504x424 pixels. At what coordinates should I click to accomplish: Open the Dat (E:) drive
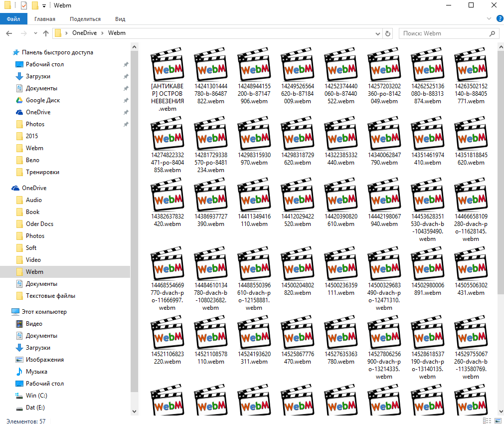click(35, 408)
